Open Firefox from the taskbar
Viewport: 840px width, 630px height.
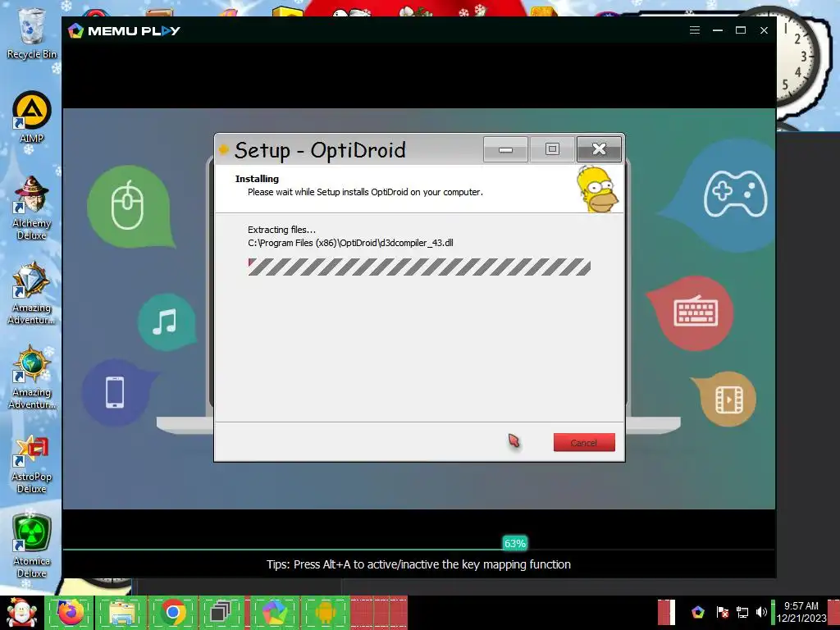(x=71, y=612)
